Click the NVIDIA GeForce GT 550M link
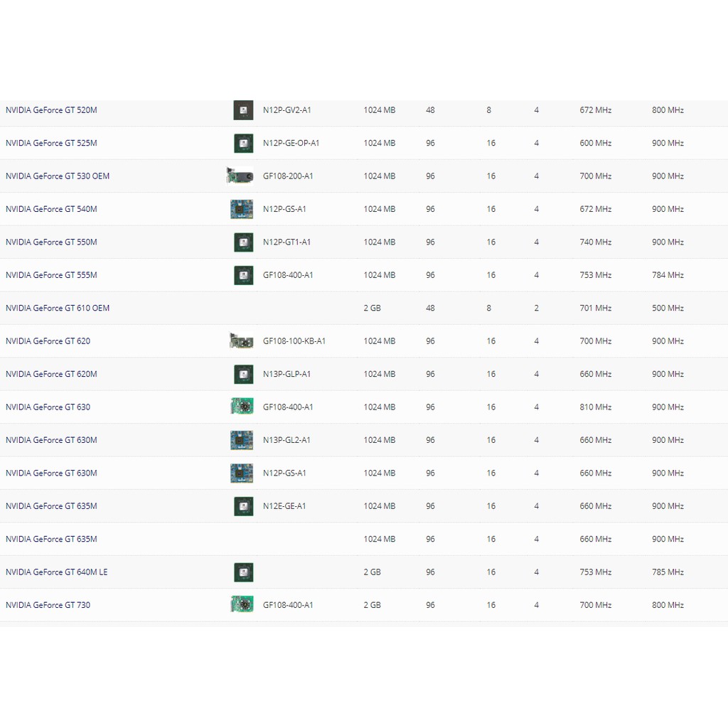 [51, 242]
